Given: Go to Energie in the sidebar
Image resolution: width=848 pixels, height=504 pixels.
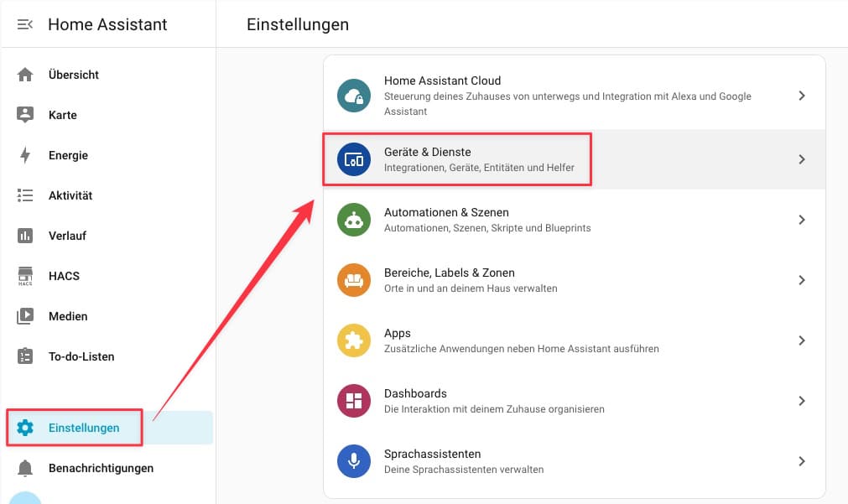Looking at the screenshot, I should [68, 155].
